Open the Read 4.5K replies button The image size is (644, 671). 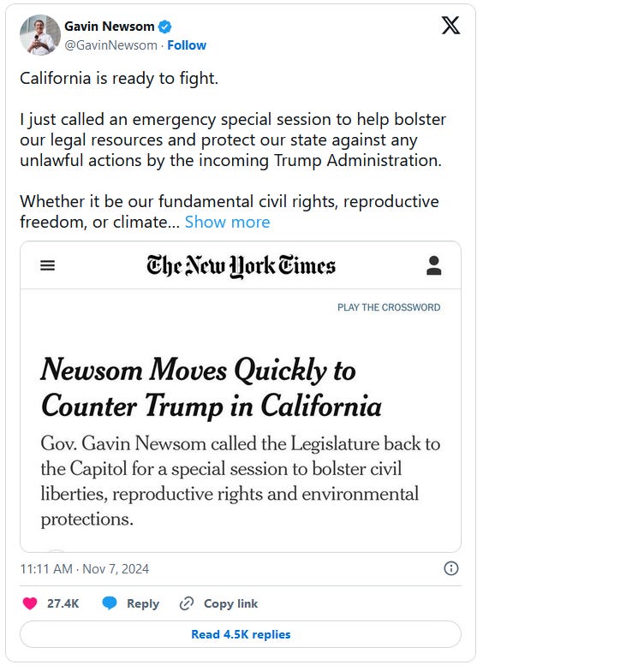[x=241, y=634]
